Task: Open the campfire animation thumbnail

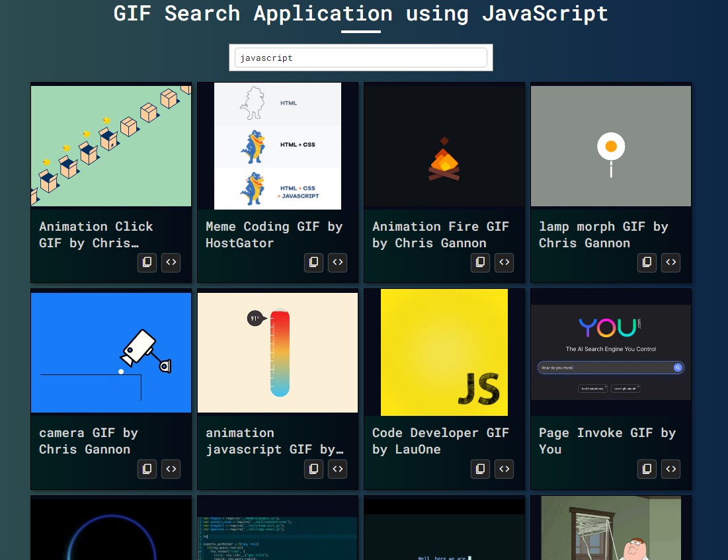Action: [444, 146]
